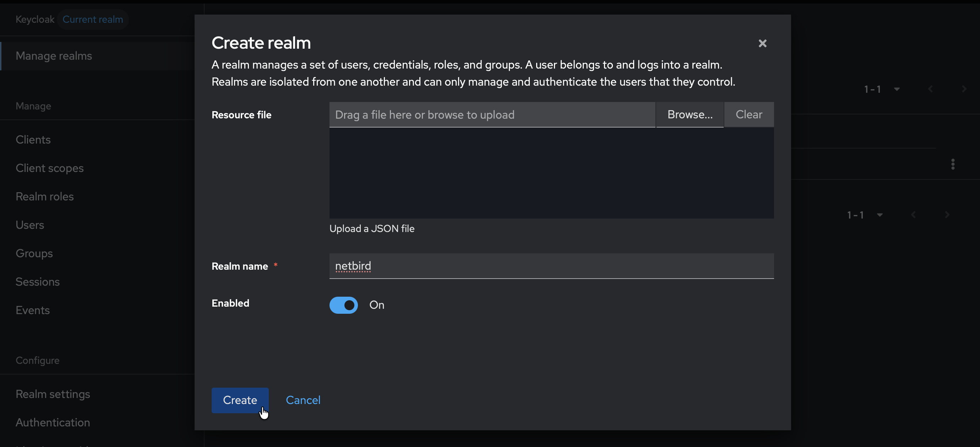The height and width of the screenshot is (447, 980).
Task: Click the Current realm badge
Action: [92, 20]
